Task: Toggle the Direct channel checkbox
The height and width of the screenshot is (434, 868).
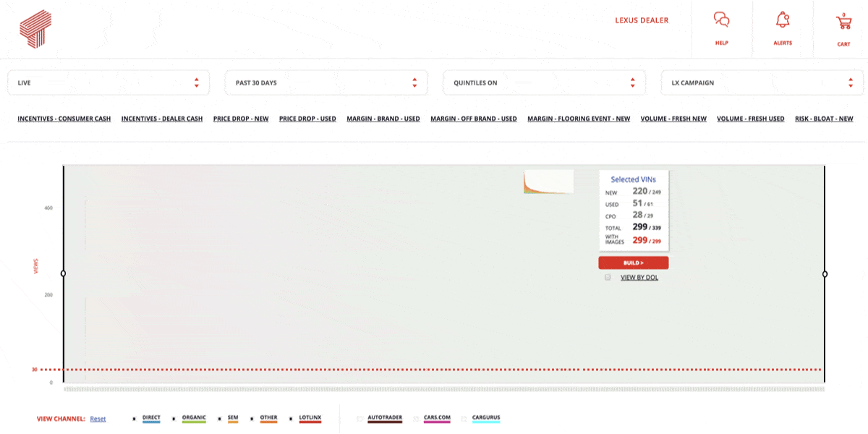Action: click(x=135, y=418)
